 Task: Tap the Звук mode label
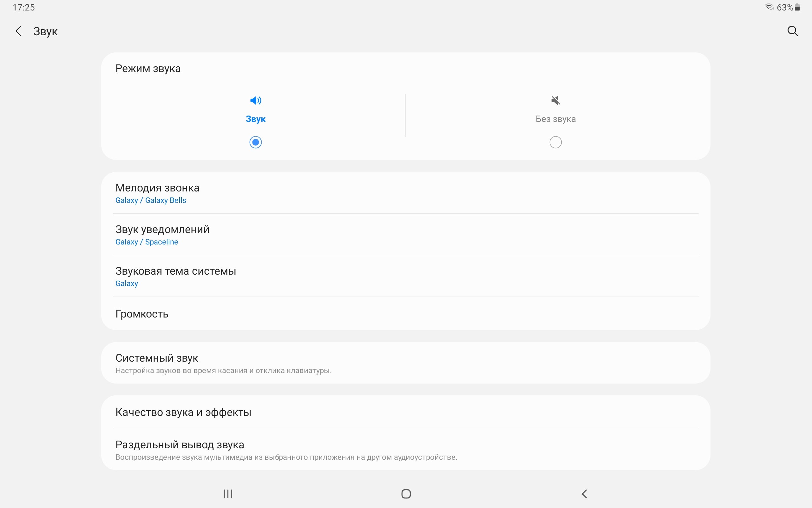(x=256, y=119)
